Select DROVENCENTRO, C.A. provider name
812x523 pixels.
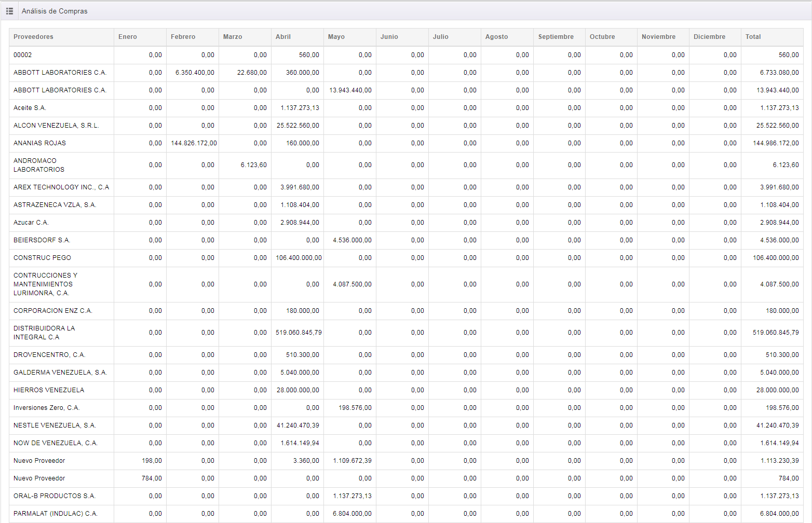pos(49,355)
